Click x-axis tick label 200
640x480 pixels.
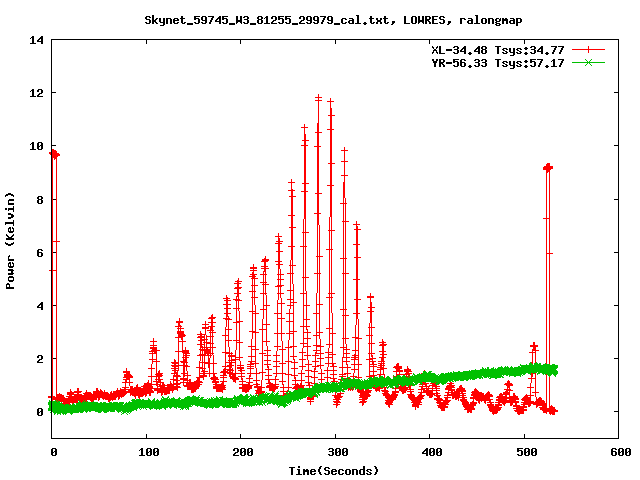click(243, 452)
